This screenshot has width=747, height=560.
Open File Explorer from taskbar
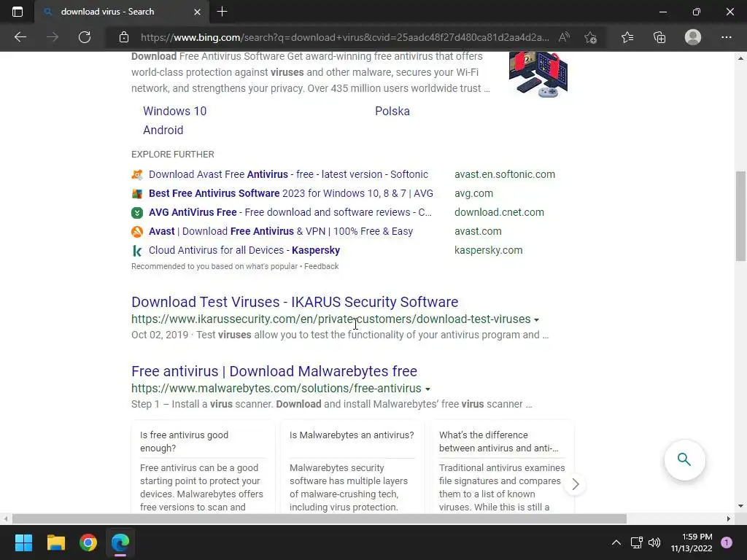tap(55, 542)
